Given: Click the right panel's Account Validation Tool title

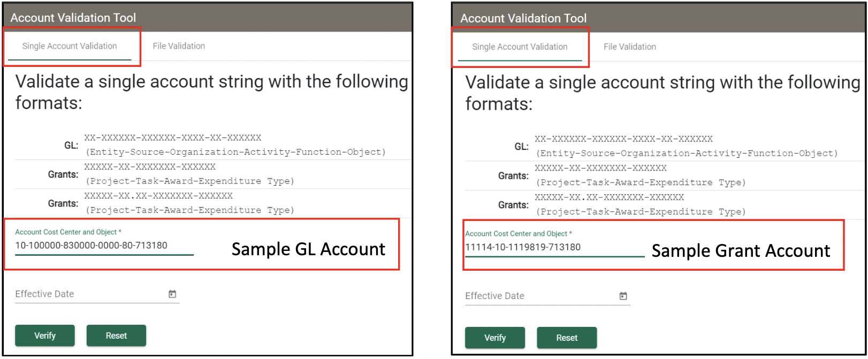Looking at the screenshot, I should coord(523,18).
